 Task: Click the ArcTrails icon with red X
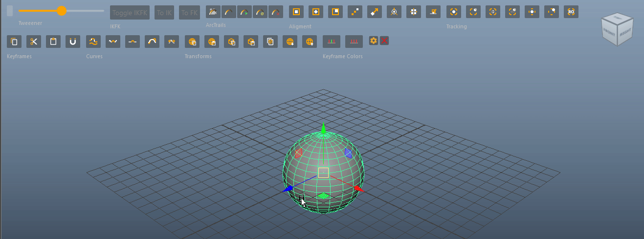(x=276, y=12)
